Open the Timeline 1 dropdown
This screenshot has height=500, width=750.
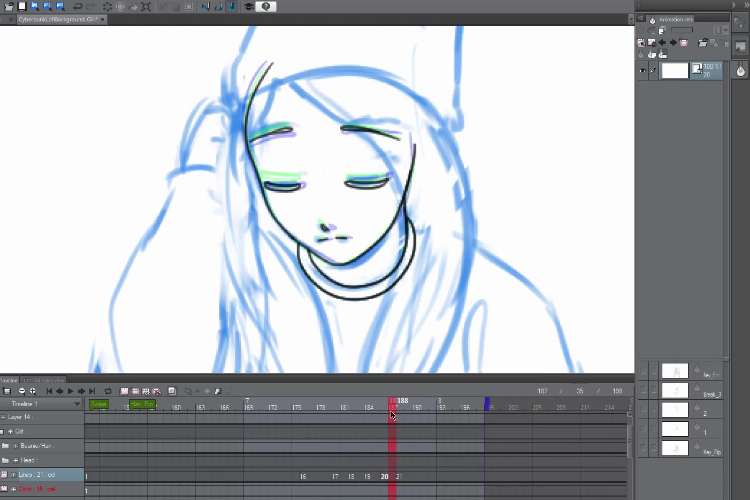pyautogui.click(x=76, y=404)
